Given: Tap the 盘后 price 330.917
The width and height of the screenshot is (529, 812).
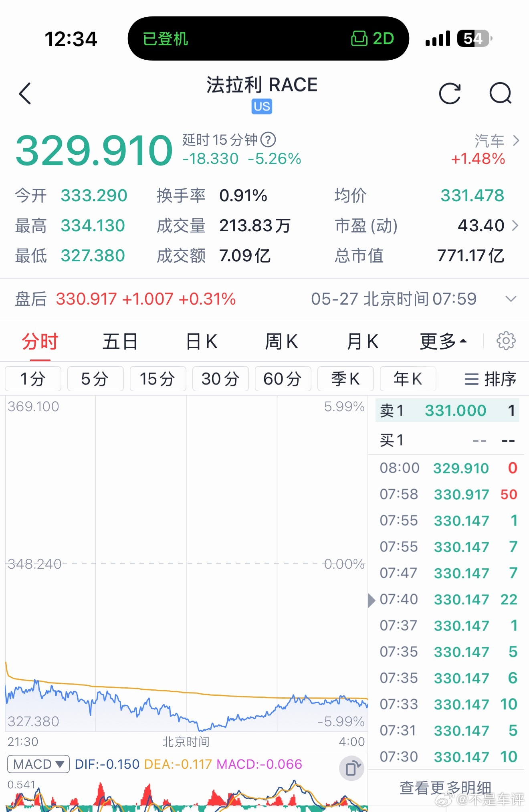Looking at the screenshot, I should (86, 299).
